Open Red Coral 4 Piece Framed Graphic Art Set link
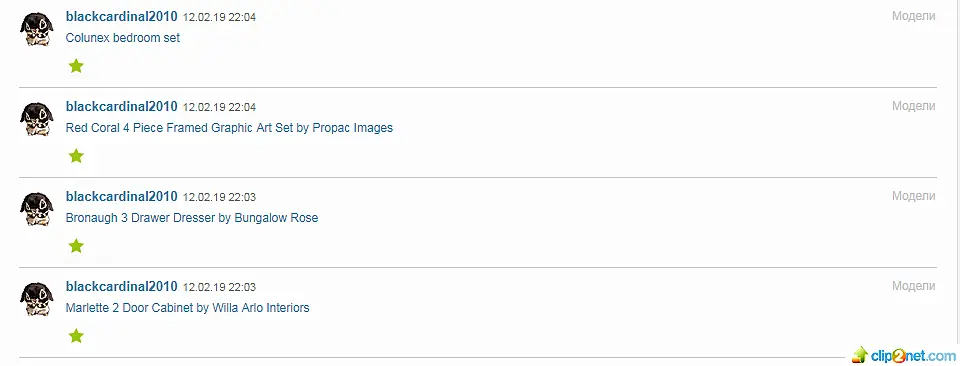This screenshot has height=366, width=960. (229, 128)
